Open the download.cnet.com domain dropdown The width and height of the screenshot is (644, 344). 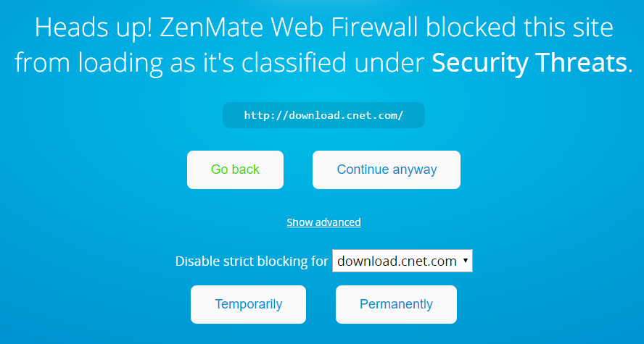click(402, 261)
